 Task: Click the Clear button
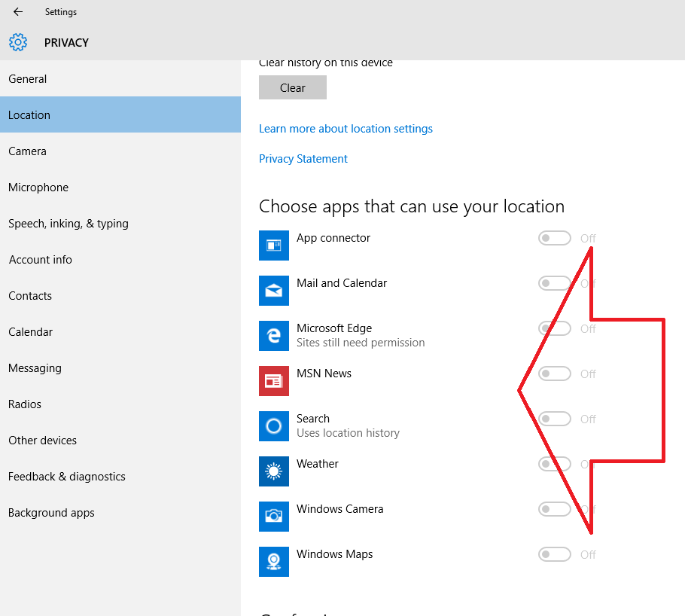tap(292, 87)
